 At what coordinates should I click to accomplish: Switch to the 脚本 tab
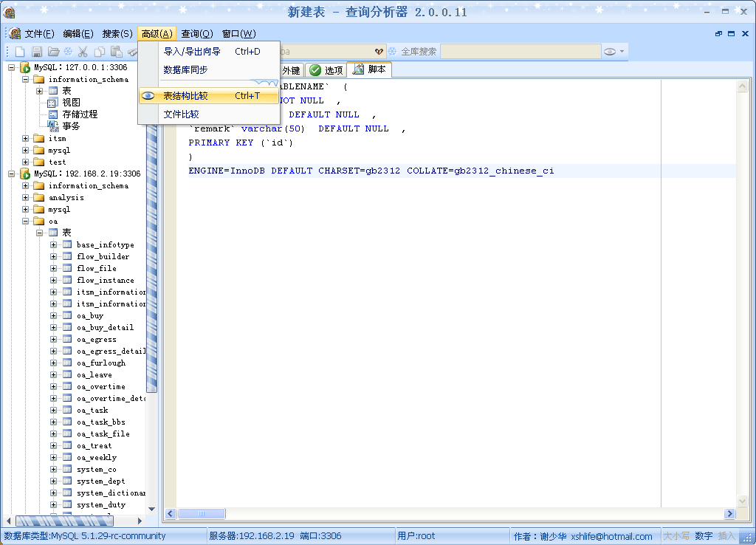370,69
